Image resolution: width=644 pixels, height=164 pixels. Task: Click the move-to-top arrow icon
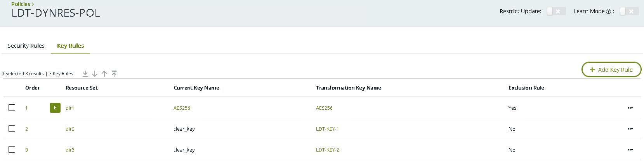click(114, 74)
